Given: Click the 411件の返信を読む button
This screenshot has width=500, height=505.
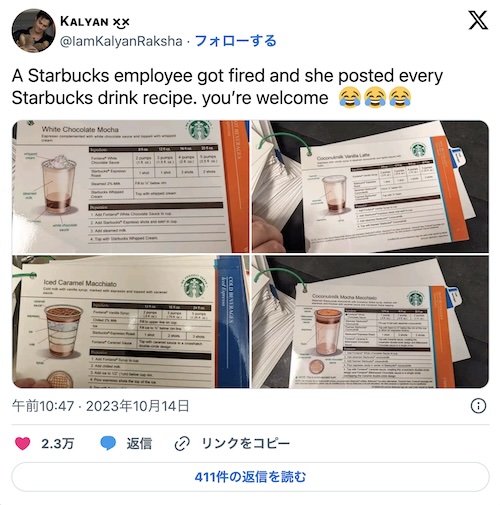Looking at the screenshot, I should pos(250,477).
